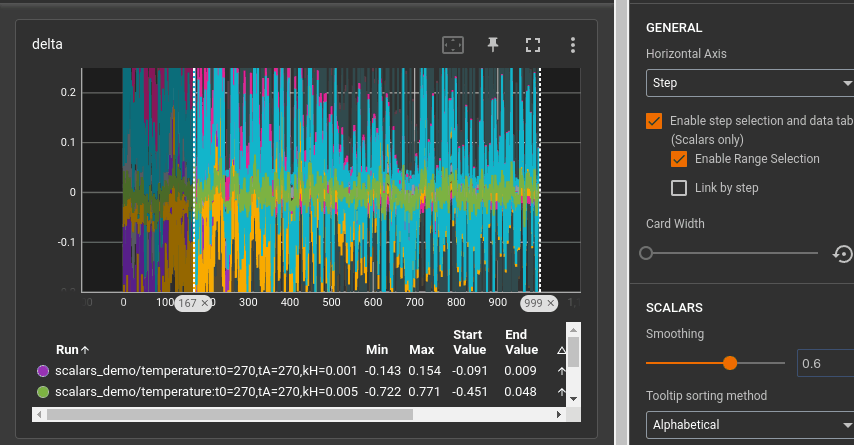Fit the delta chart domain to data
This screenshot has height=445, width=854.
(x=453, y=45)
